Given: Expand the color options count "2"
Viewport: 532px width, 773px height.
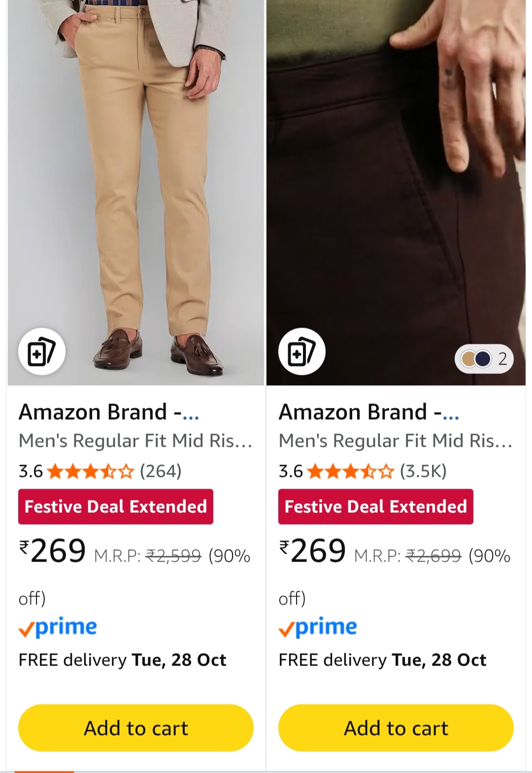Looking at the screenshot, I should click(502, 359).
